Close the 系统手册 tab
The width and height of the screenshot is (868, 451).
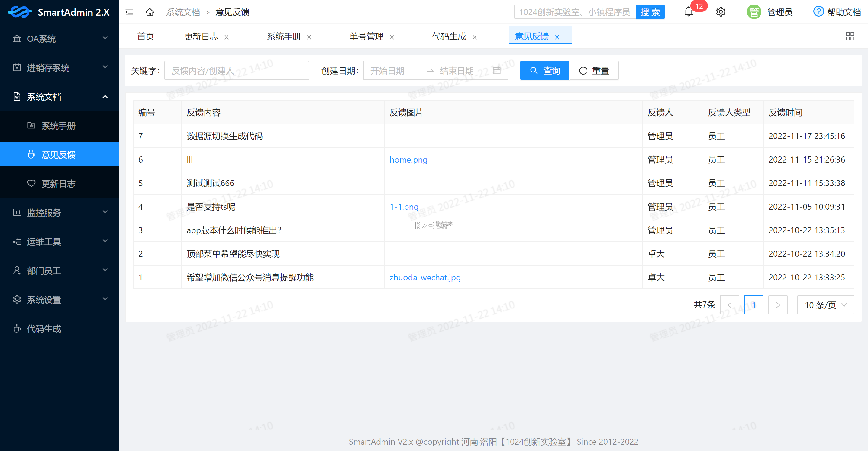tap(309, 37)
